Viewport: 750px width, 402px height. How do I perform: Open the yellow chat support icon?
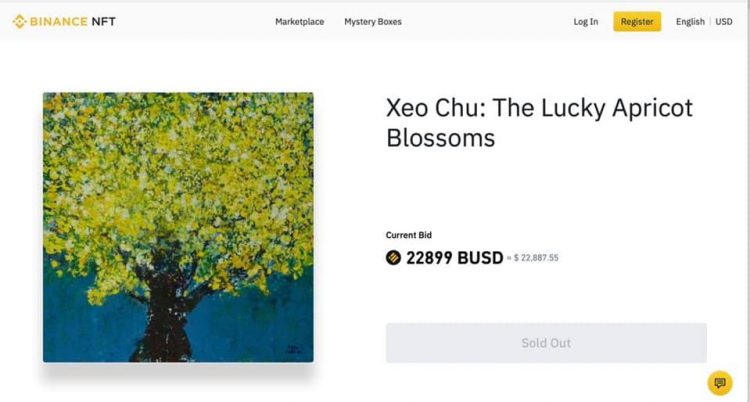pos(719,383)
